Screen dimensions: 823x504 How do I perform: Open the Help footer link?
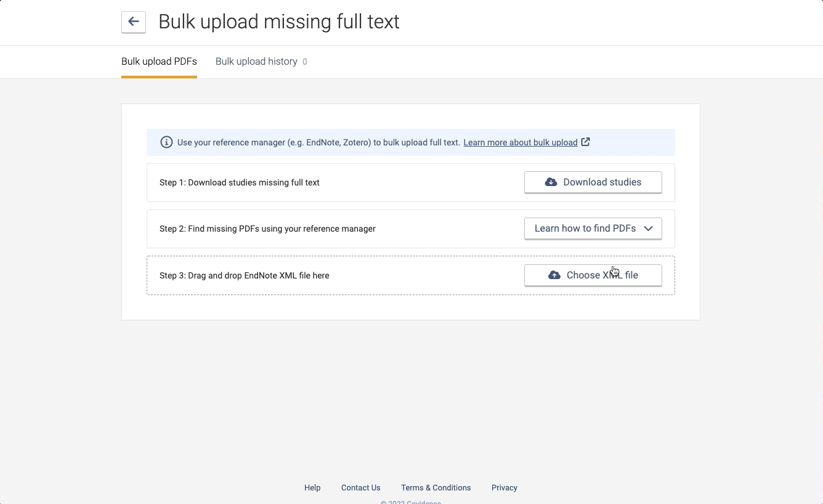click(x=312, y=487)
